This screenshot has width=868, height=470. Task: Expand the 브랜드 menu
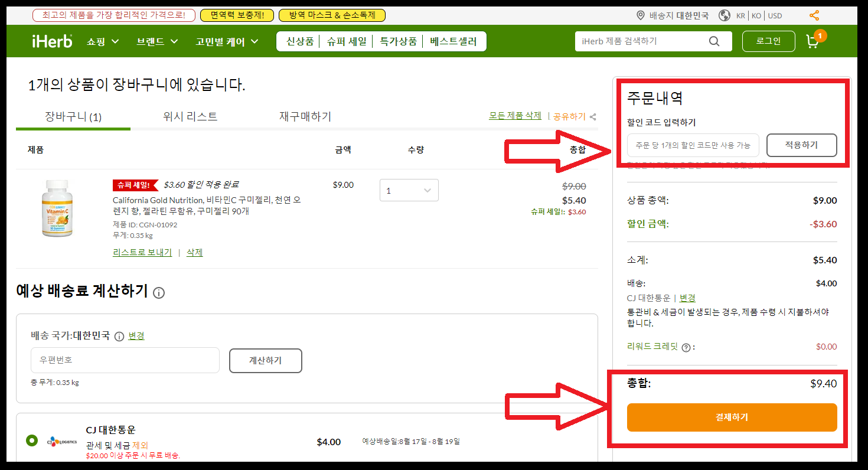[x=157, y=41]
